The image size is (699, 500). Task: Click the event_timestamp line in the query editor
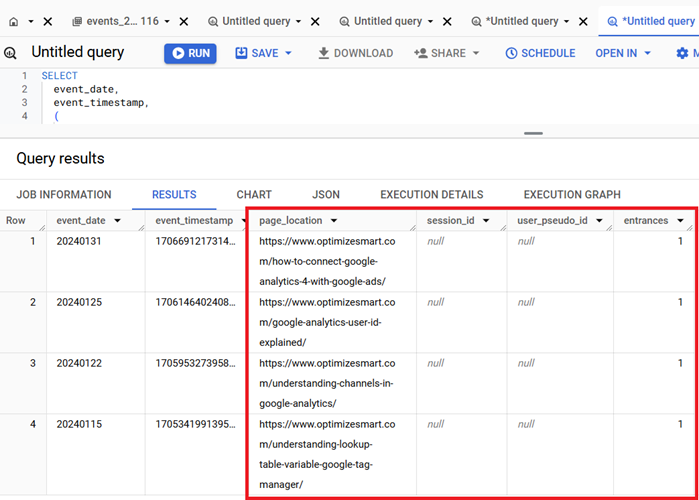click(101, 103)
